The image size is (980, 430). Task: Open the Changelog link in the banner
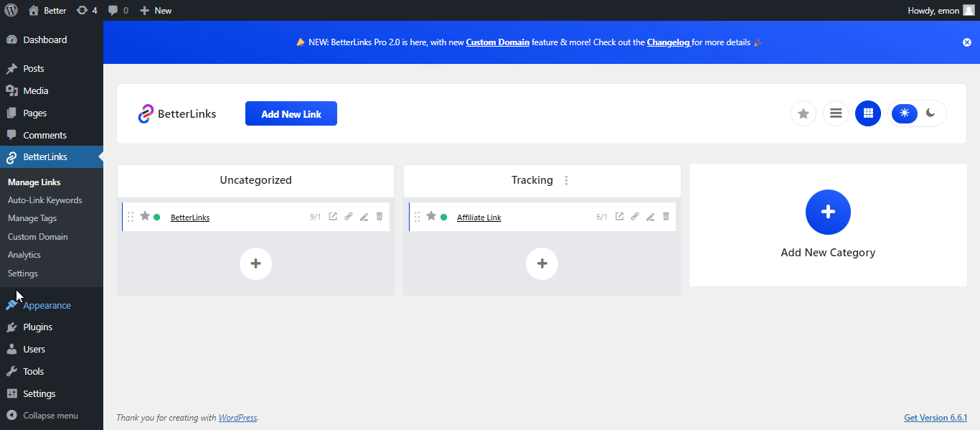[668, 42]
